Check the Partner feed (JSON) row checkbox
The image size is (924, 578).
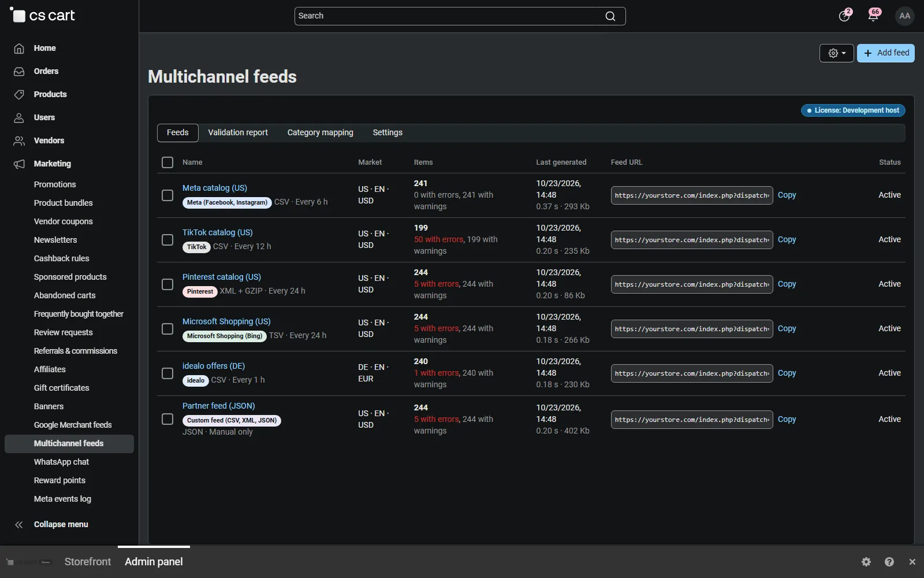[167, 419]
